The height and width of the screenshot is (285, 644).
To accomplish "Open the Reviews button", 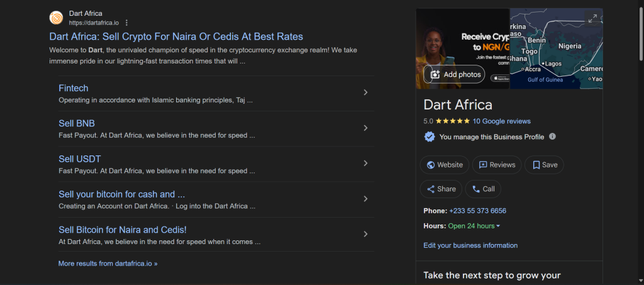I will click(x=496, y=165).
